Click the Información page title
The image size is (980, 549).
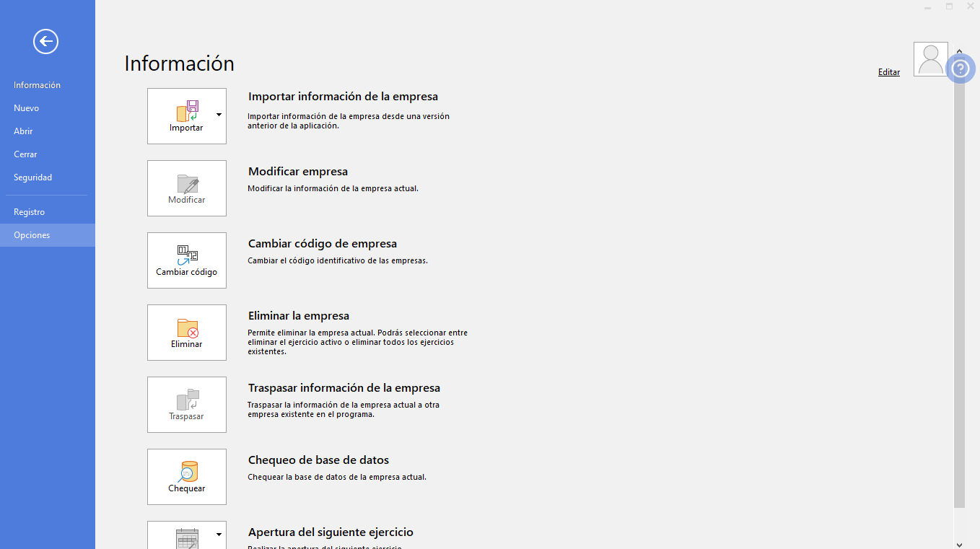point(180,63)
